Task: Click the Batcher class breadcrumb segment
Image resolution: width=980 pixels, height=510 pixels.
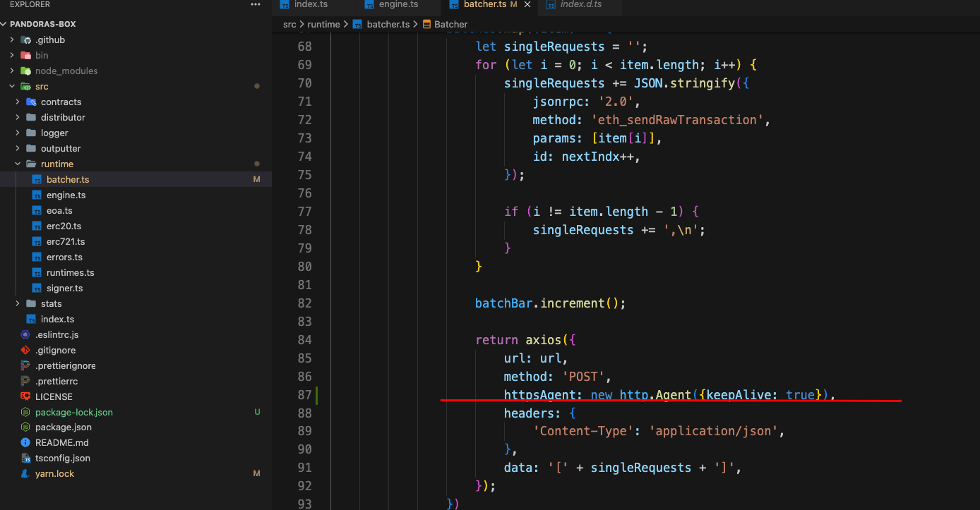Action: tap(450, 24)
